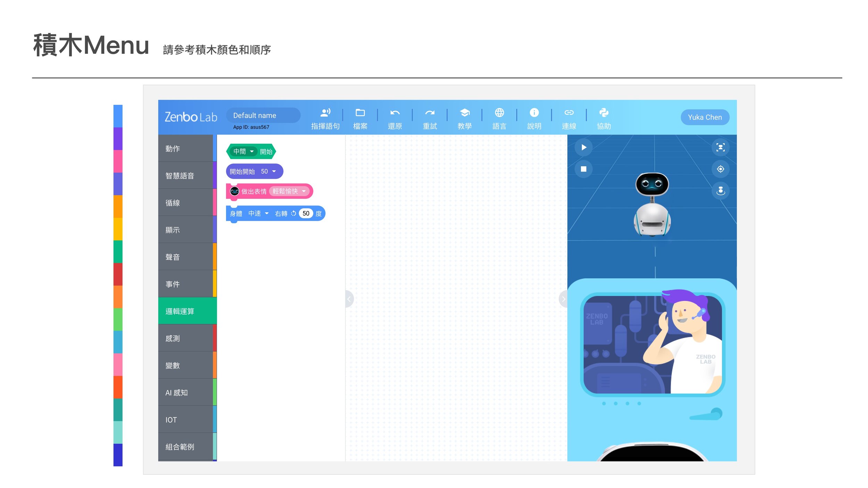Select the 組合範例 category
868x488 pixels.
[187, 446]
